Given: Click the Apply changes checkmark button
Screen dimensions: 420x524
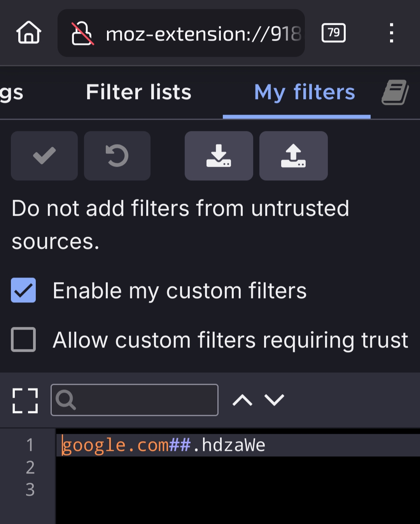Looking at the screenshot, I should coord(44,155).
